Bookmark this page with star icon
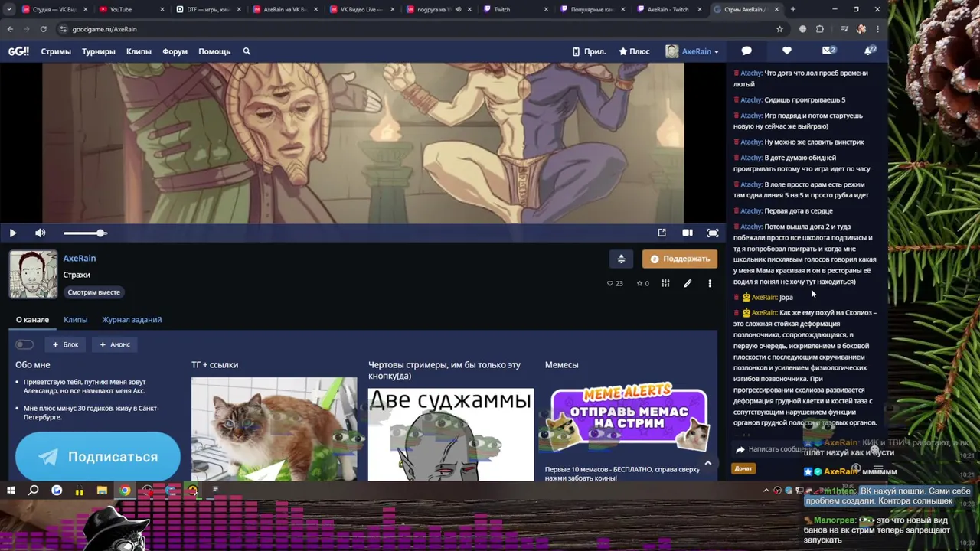This screenshot has width=980, height=551. click(x=779, y=29)
